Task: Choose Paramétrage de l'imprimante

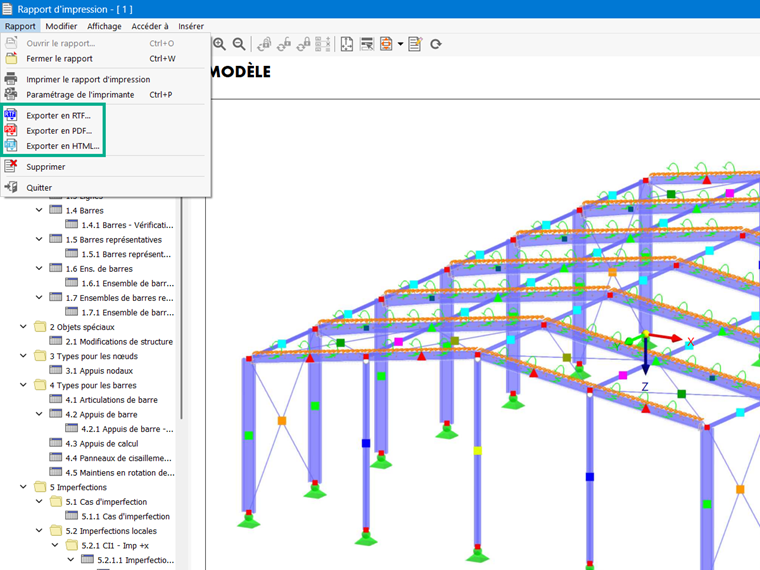Action: [x=106, y=95]
